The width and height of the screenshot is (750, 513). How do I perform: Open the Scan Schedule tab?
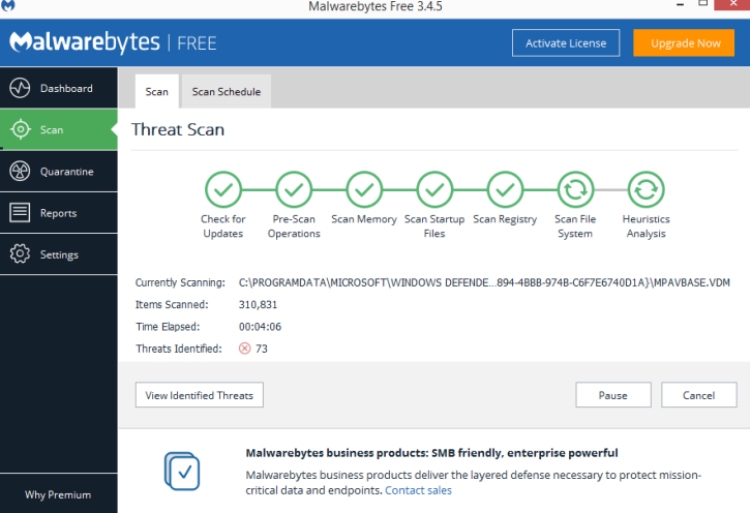pyautogui.click(x=226, y=91)
